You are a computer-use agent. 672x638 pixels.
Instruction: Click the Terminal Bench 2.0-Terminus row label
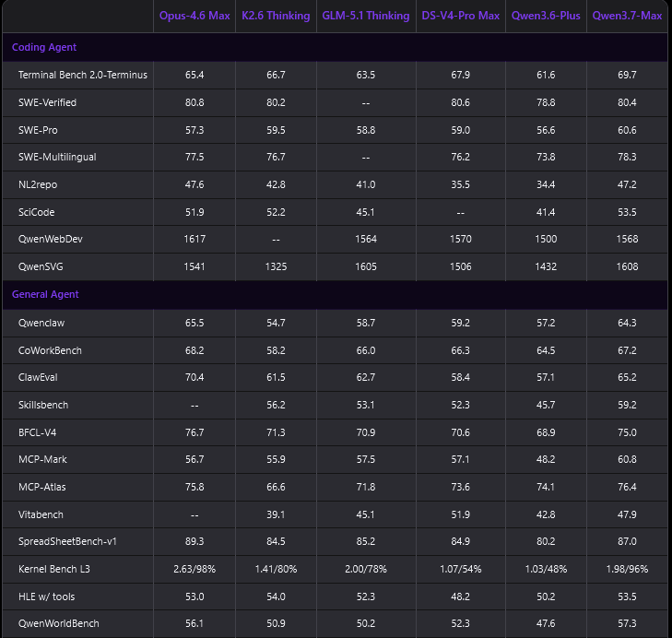tap(83, 75)
